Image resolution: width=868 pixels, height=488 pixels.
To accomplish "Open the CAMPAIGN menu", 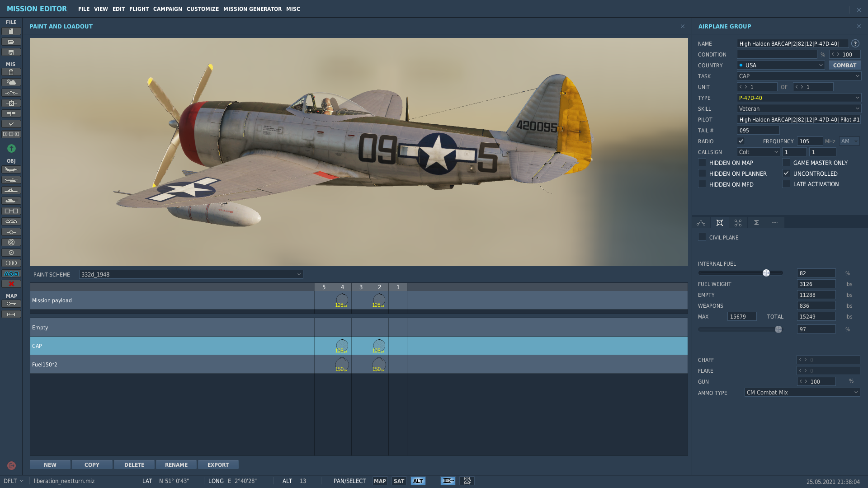I will click(167, 9).
